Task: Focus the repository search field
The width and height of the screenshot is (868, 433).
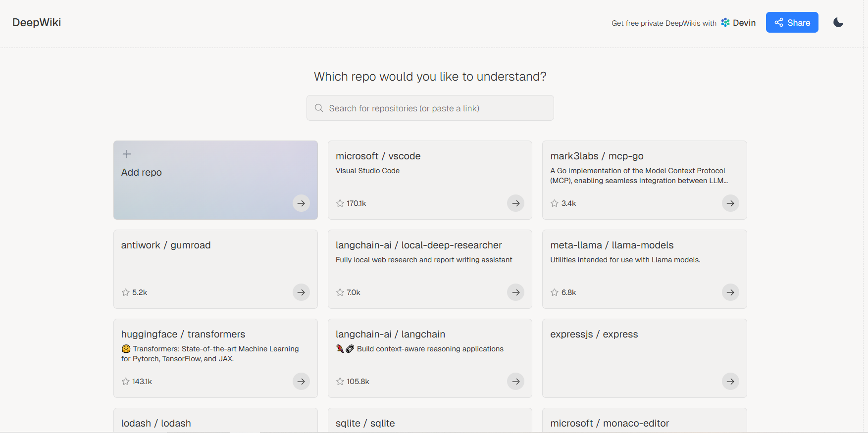Action: point(430,108)
